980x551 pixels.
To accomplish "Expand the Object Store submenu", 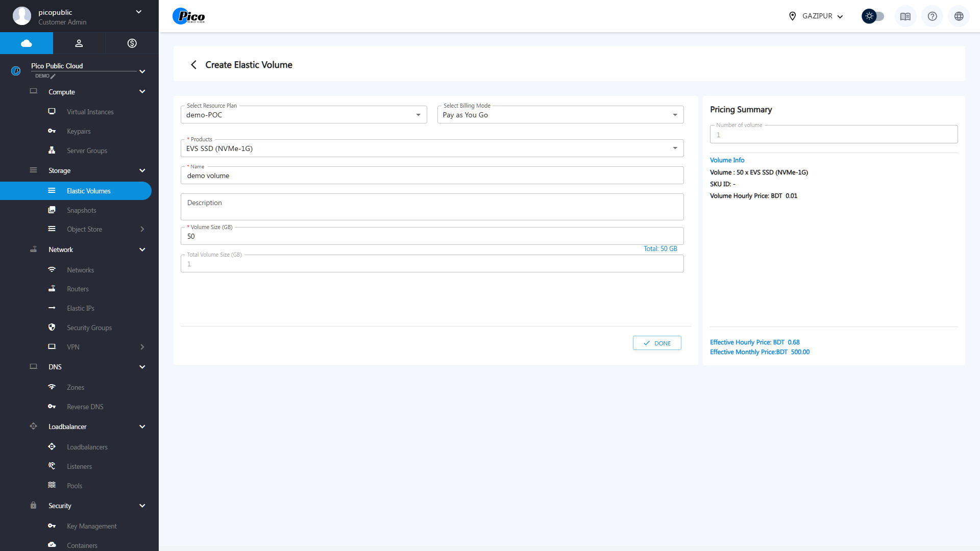I will coord(142,230).
